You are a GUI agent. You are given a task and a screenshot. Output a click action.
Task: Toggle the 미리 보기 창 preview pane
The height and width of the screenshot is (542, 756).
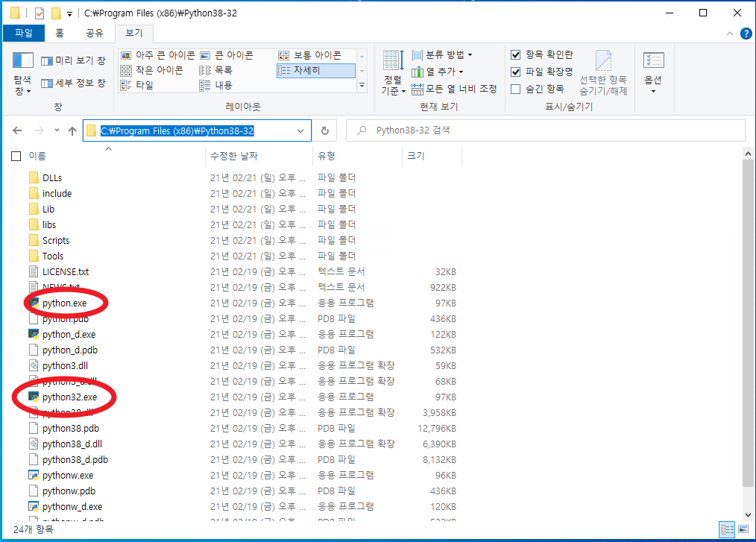[73, 60]
